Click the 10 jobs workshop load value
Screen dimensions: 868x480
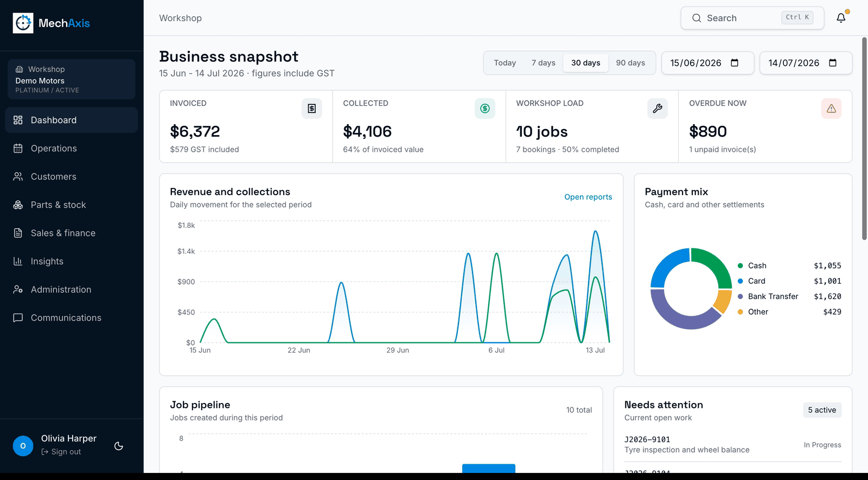point(542,131)
